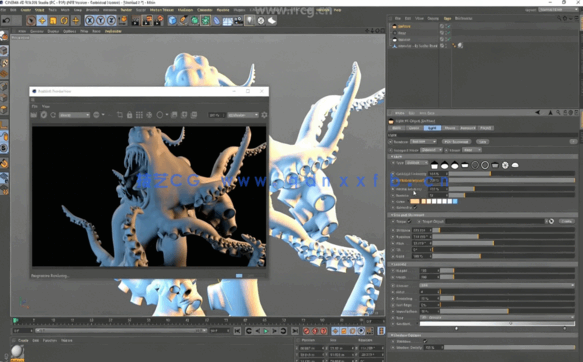583x362 pixels.
Task: Activate the Rotate tool
Action: (x=64, y=20)
